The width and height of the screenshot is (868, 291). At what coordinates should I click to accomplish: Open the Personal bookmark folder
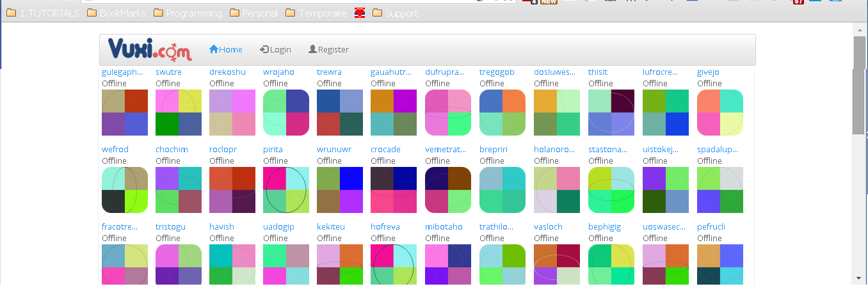coord(253,13)
